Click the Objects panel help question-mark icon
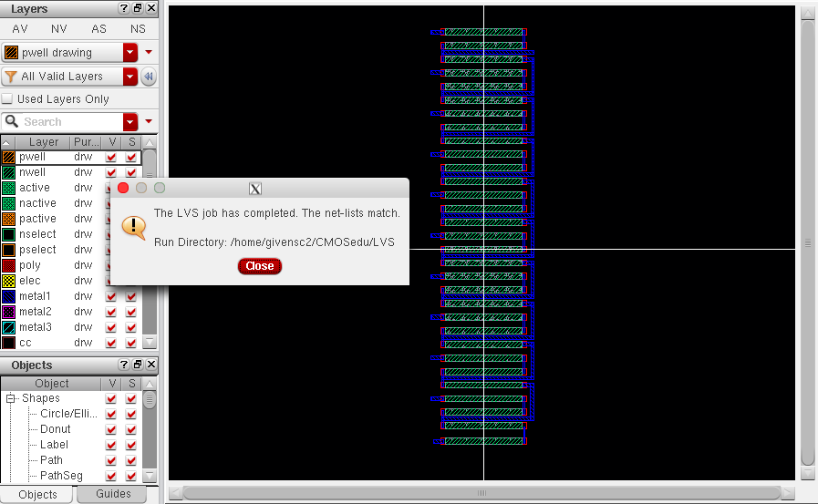This screenshot has height=504, width=818. [124, 365]
